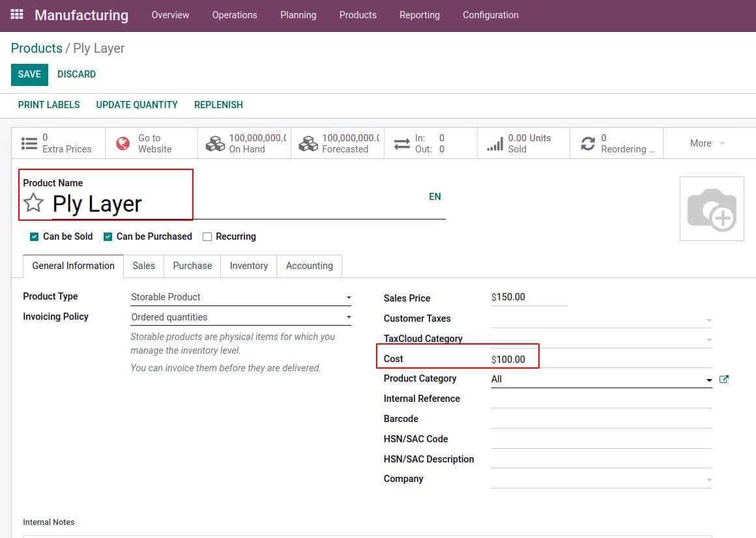Viewport: 756px width, 538px height.
Task: Uncheck the Can be Purchased checkbox
Action: [108, 236]
